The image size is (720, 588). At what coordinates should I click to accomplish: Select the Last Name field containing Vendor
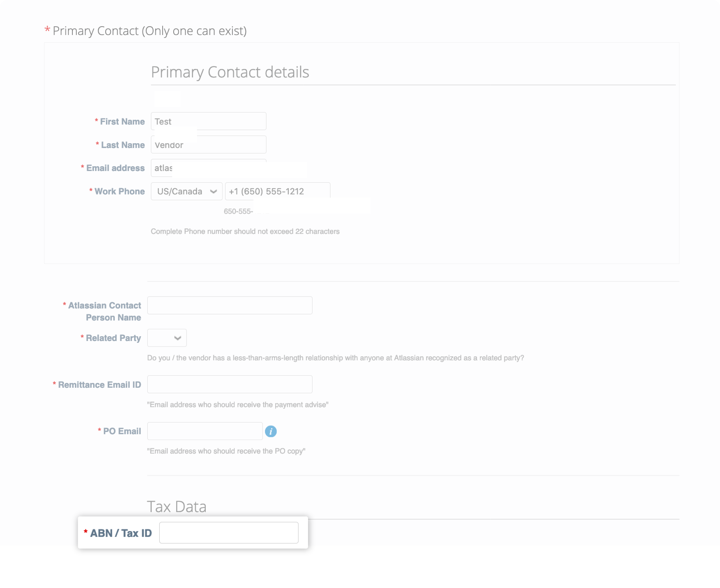(208, 144)
